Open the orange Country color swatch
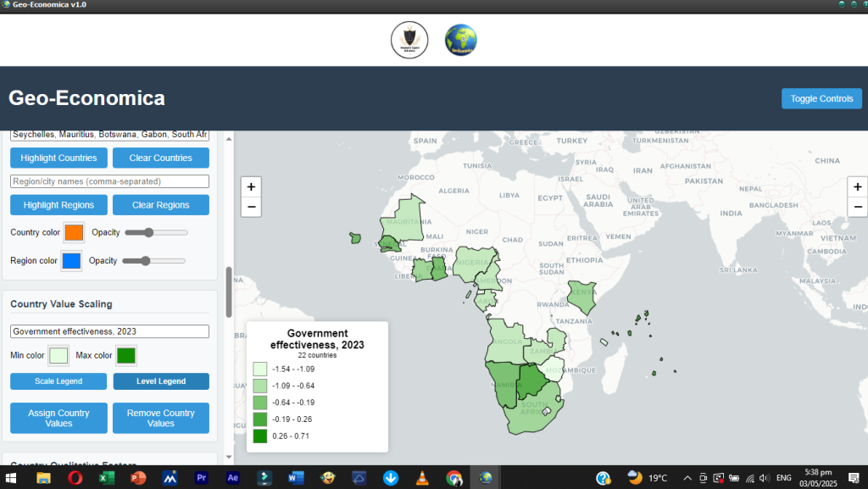This screenshot has width=868, height=489. [74, 232]
